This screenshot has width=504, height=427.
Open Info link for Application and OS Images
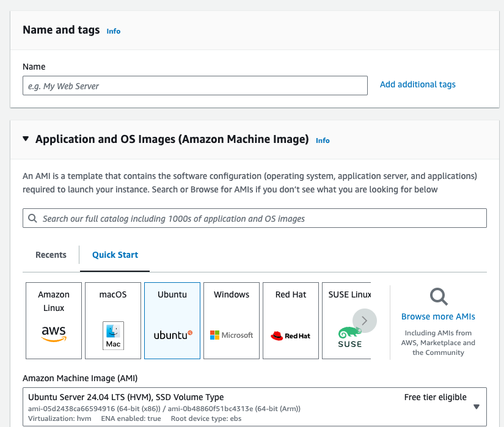pyautogui.click(x=323, y=141)
